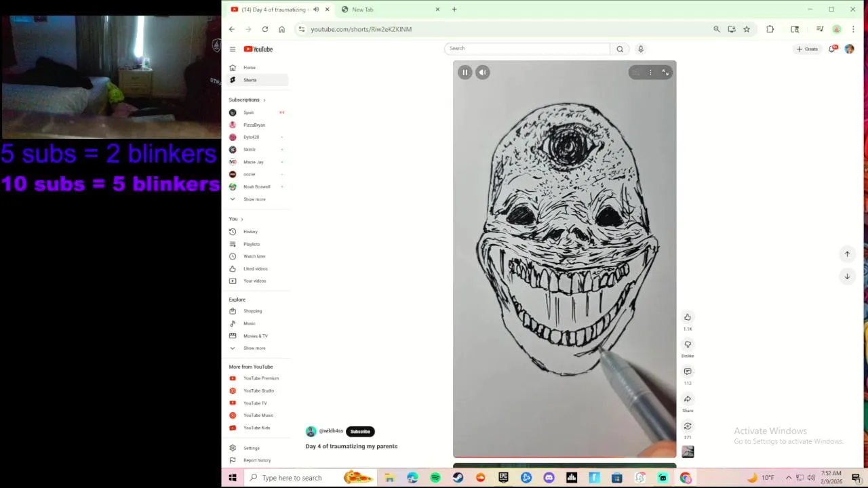Open the @wildh4ss channel avatar

[311, 431]
